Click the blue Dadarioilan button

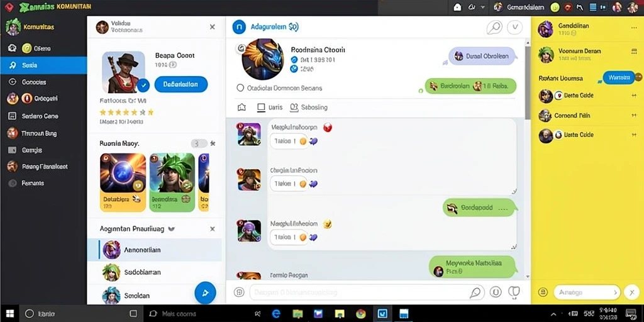click(x=180, y=84)
